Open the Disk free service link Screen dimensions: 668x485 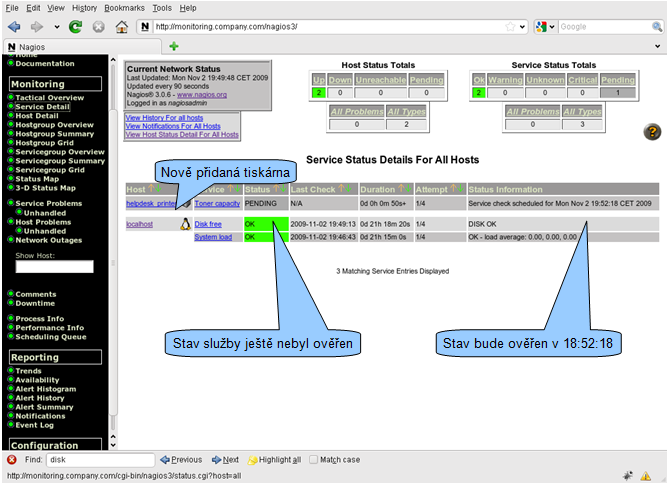tap(208, 224)
